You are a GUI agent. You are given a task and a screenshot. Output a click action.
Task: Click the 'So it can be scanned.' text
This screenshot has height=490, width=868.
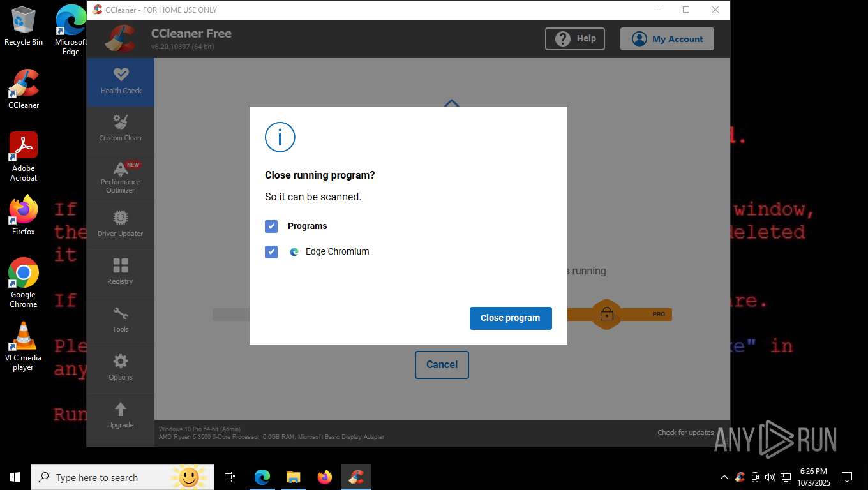(313, 197)
